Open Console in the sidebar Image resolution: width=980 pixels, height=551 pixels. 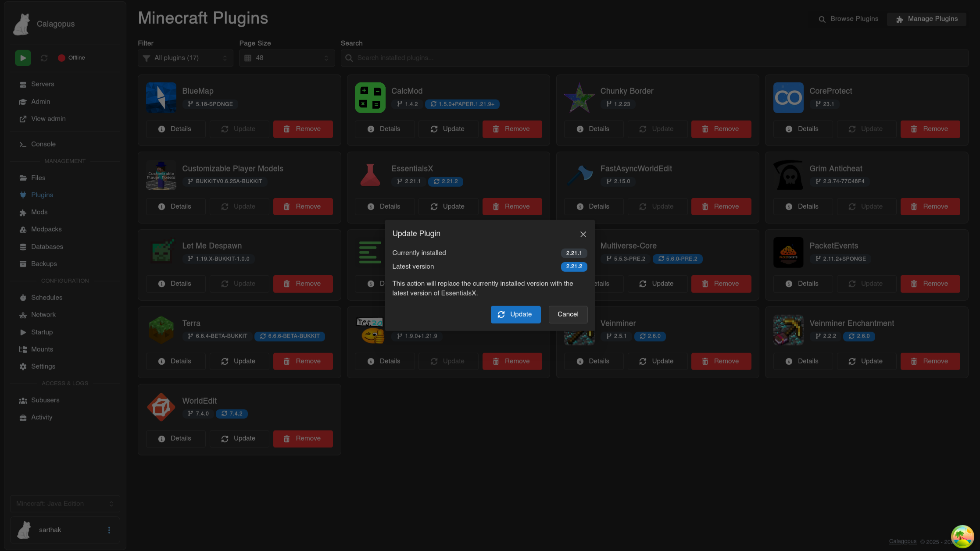(x=43, y=144)
